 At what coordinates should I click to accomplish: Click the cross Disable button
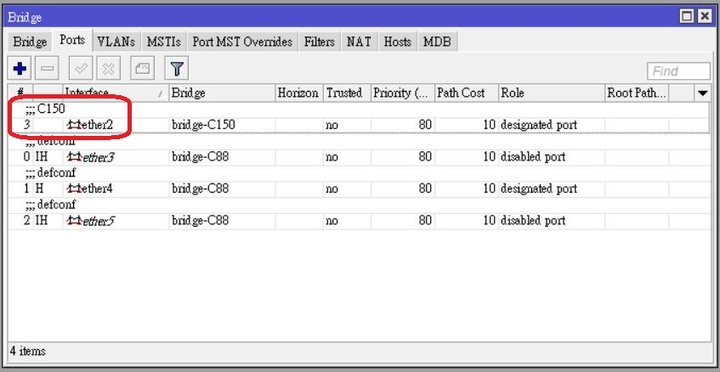[108, 69]
